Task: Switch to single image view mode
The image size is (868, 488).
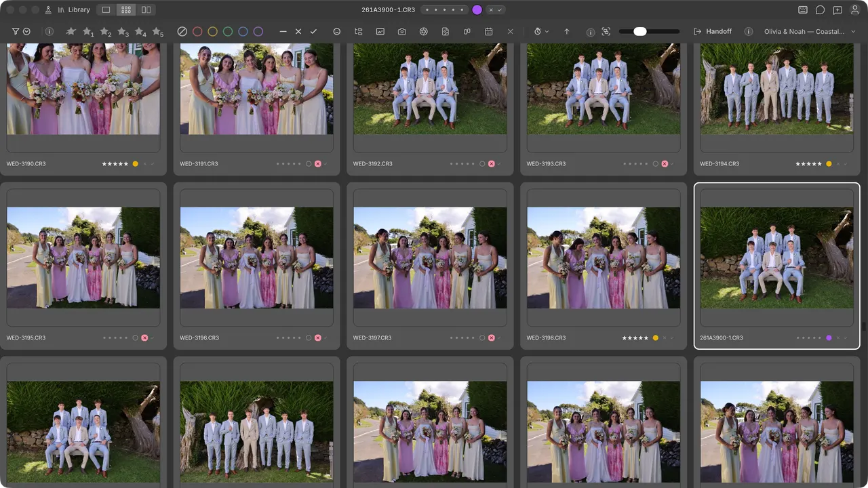Action: (106, 10)
